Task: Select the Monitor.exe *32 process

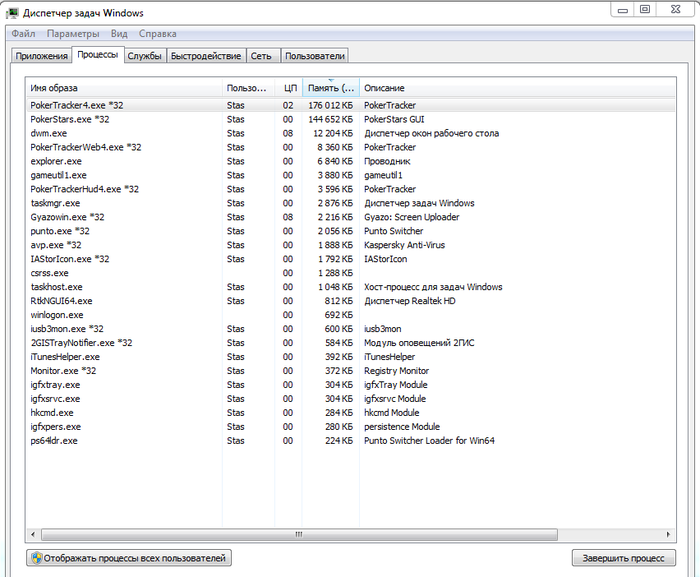Action: click(x=350, y=371)
